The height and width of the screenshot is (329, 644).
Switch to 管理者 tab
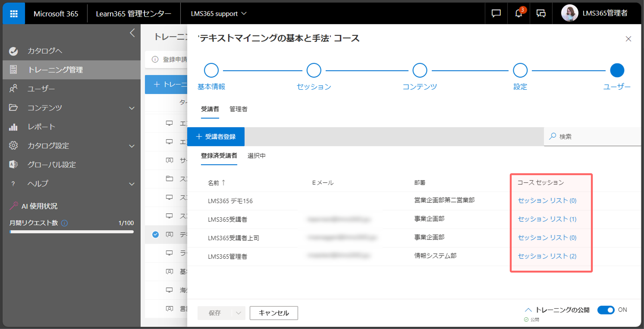pos(239,109)
